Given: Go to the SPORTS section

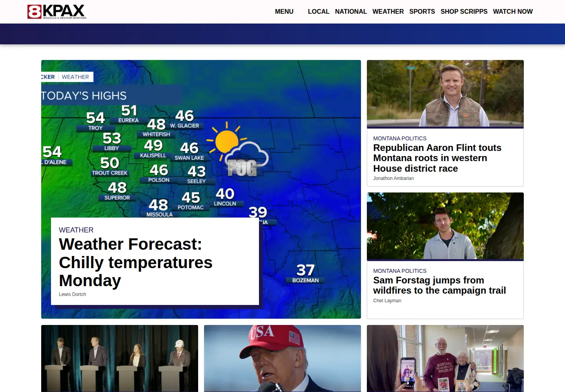Looking at the screenshot, I should point(422,12).
